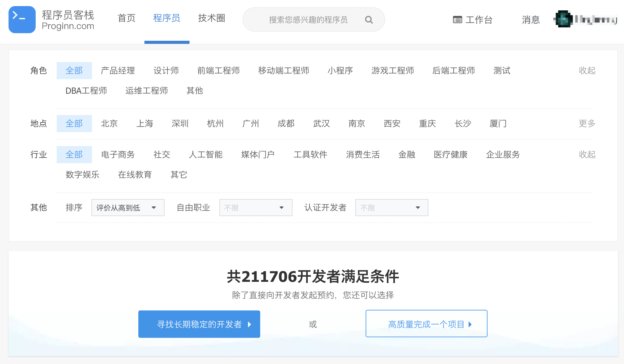Click 高质量完成一个项目 button
The image size is (624, 364).
[426, 324]
